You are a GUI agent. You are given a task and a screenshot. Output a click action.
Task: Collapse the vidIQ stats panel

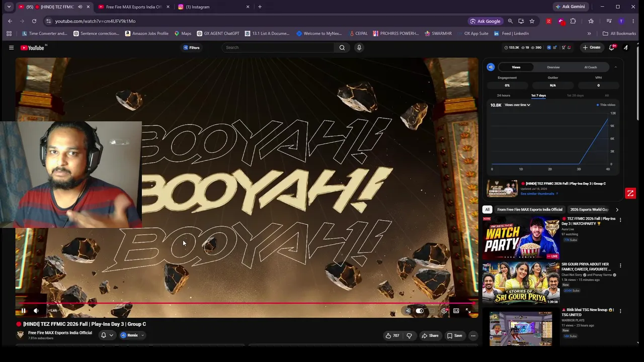(615, 67)
